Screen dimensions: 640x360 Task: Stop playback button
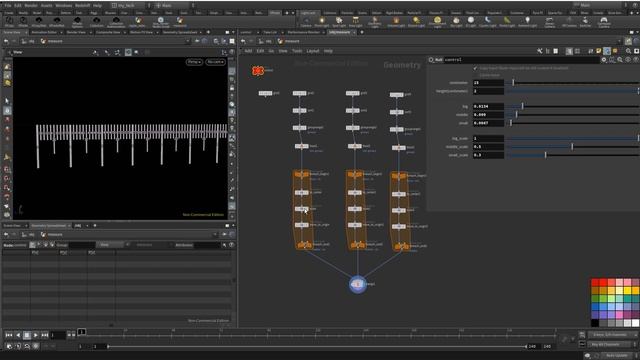point(27,335)
